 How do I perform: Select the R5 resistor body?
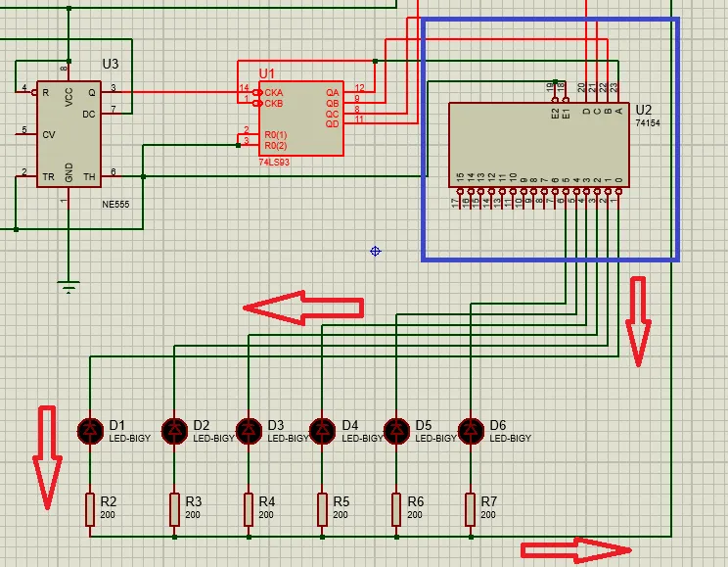tap(322, 509)
